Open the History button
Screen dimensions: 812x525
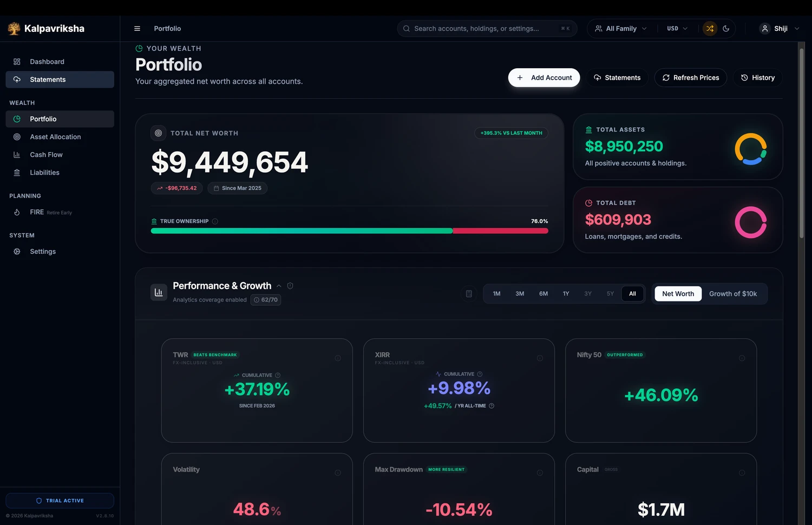[758, 77]
